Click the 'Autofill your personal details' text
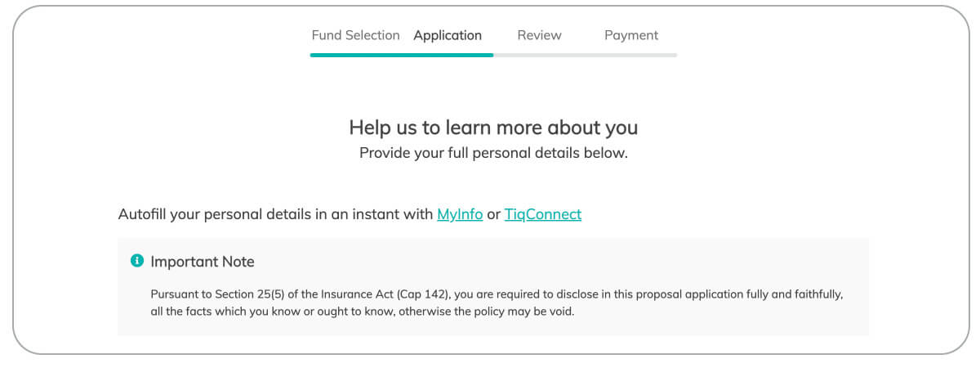Screen dimensions: 980x368 click(x=275, y=214)
